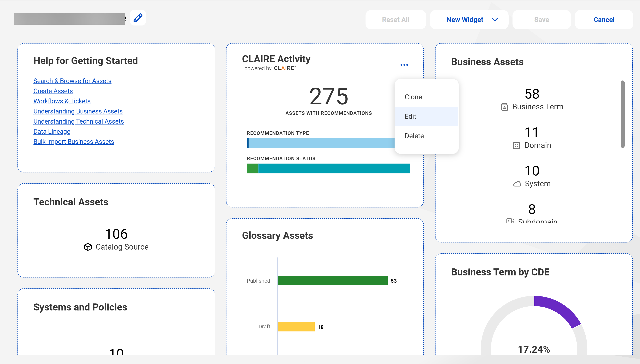Click the System cloud icon

(x=517, y=184)
